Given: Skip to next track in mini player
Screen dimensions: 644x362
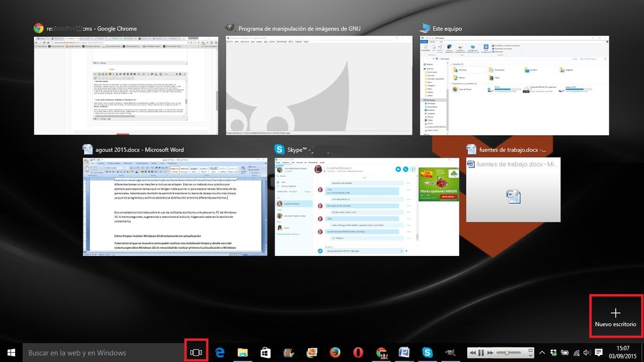Looking at the screenshot, I should (x=491, y=353).
